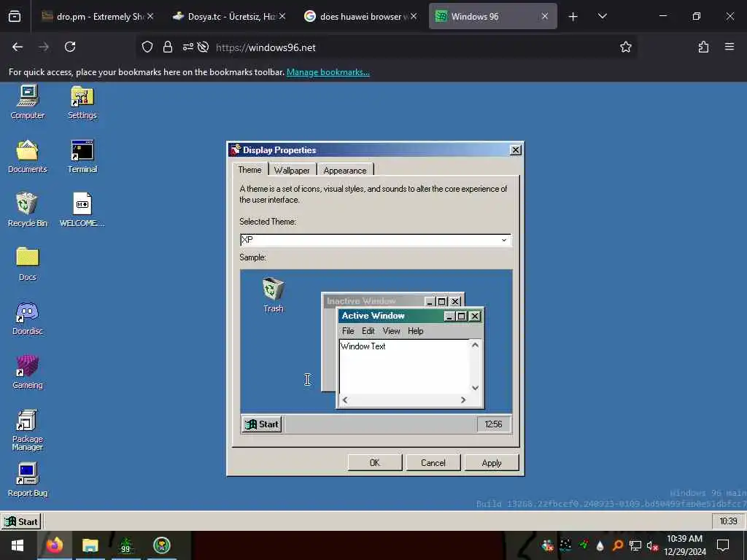This screenshot has width=747, height=560.
Task: Minimize the Active Window sample
Action: (x=449, y=316)
